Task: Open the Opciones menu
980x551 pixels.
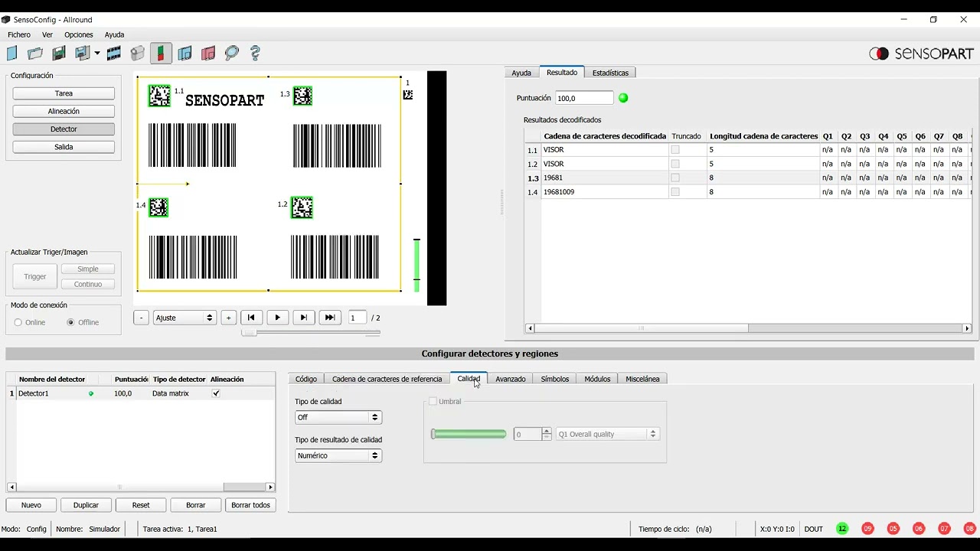Action: pos(78,34)
